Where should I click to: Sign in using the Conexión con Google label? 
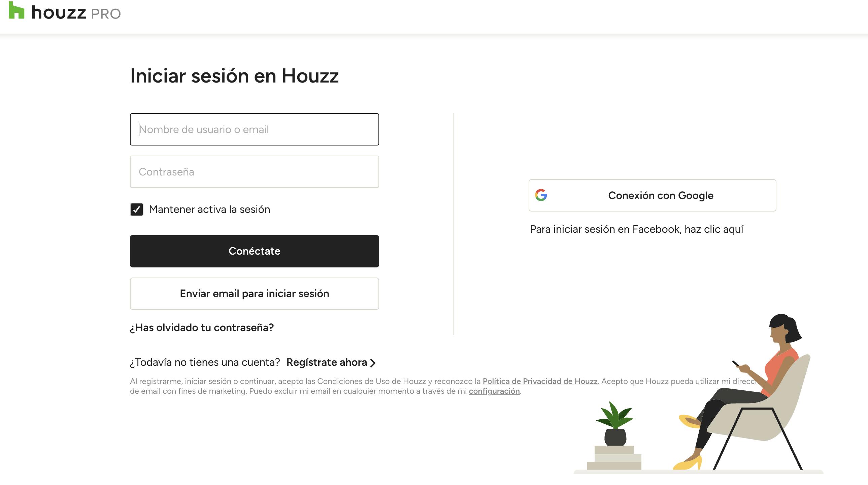pos(661,195)
